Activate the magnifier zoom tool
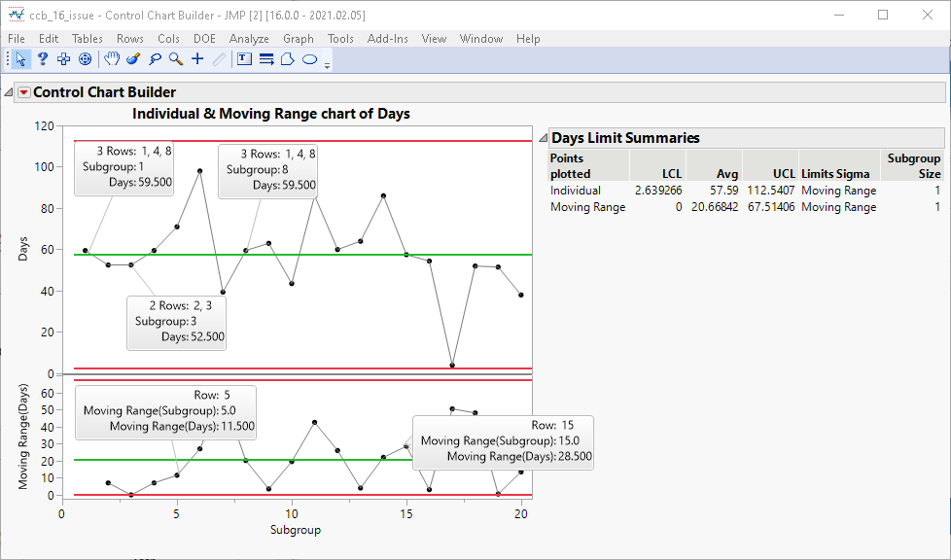 pos(176,59)
